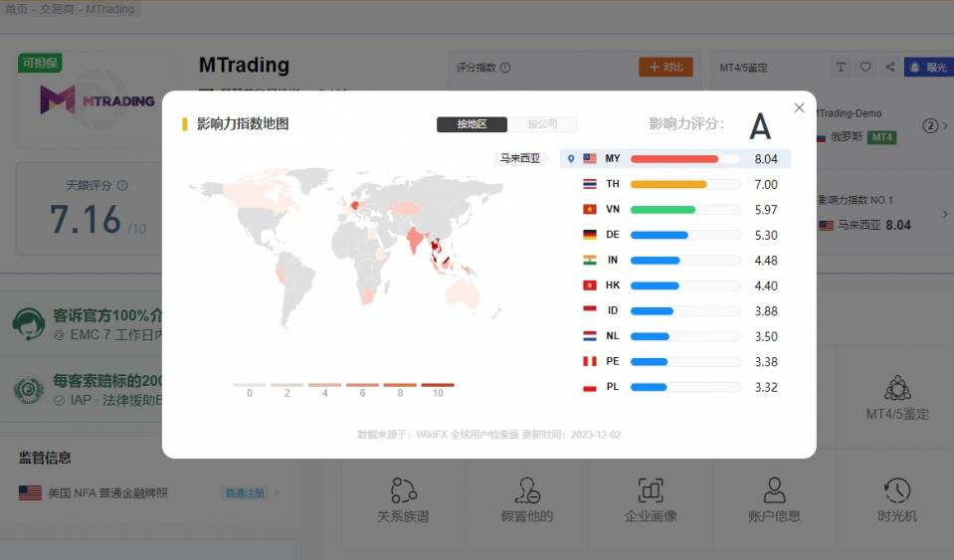954x560 pixels.
Task: Click the IN India flag icon
Action: (x=590, y=260)
